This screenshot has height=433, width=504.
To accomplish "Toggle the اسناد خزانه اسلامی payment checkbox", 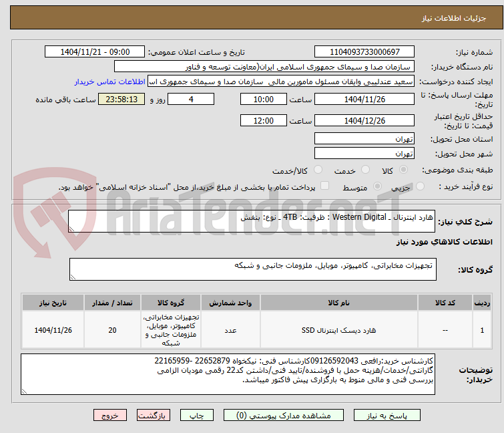I will click(x=324, y=186).
